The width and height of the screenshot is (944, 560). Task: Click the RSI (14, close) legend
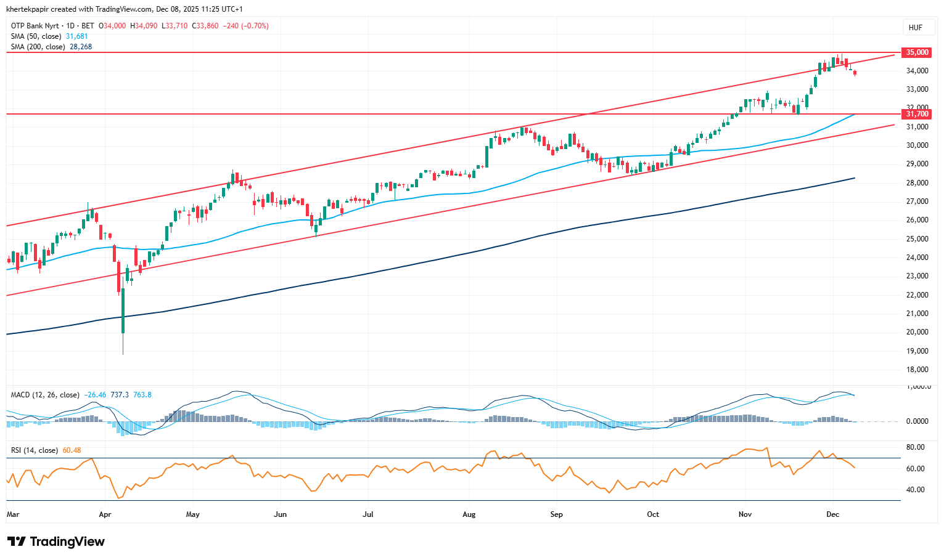point(35,450)
